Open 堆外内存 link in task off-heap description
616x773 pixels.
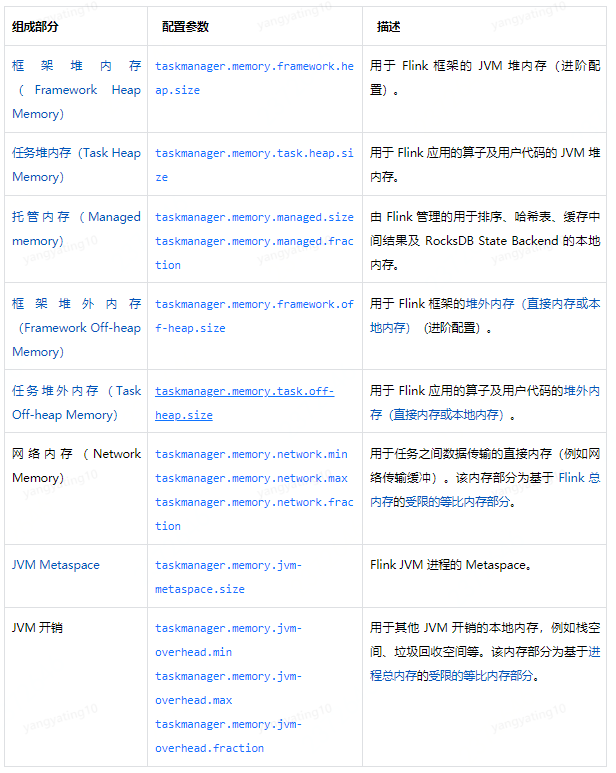pyautogui.click(x=485, y=403)
